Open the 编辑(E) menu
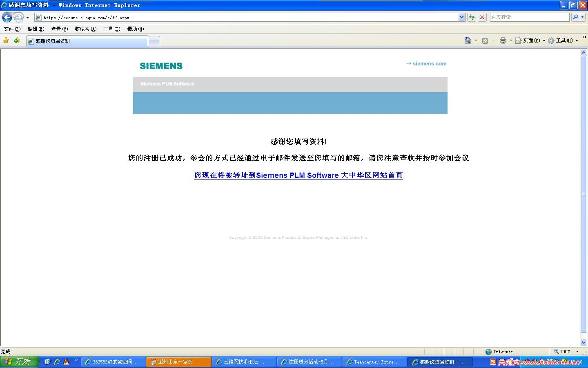This screenshot has height=368, width=588. (x=36, y=29)
